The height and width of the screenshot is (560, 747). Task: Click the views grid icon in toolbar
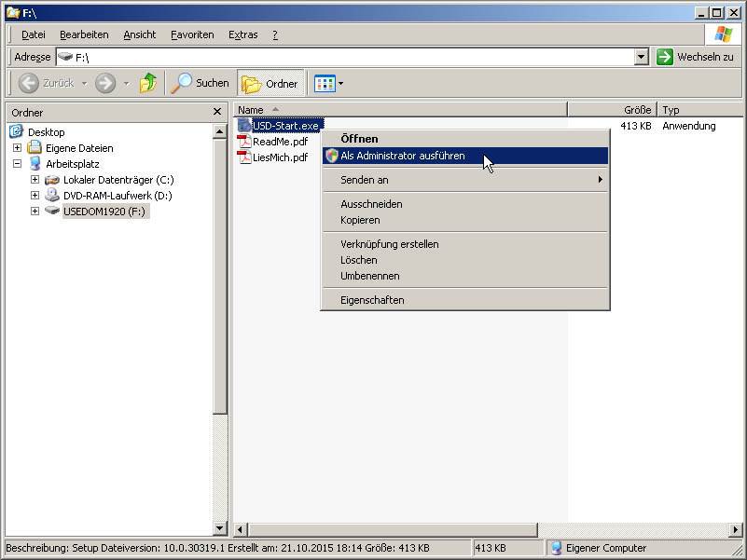click(324, 83)
